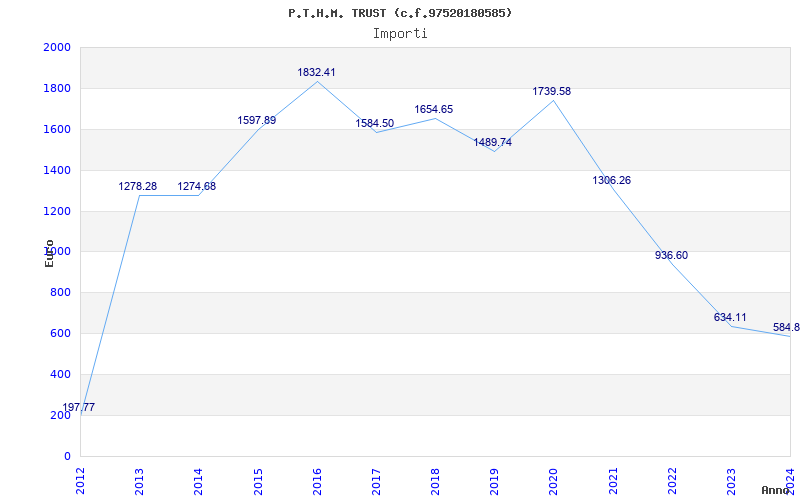Select the 1597.89 data label

pos(256,120)
